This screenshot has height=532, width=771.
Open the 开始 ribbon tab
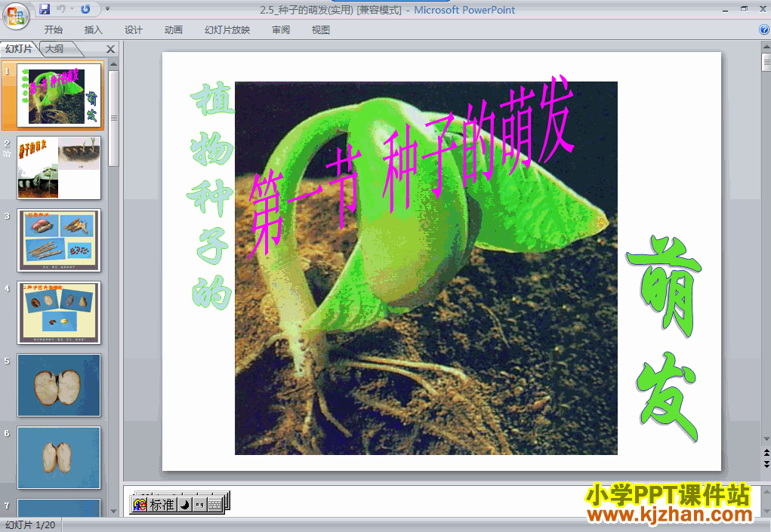point(54,30)
